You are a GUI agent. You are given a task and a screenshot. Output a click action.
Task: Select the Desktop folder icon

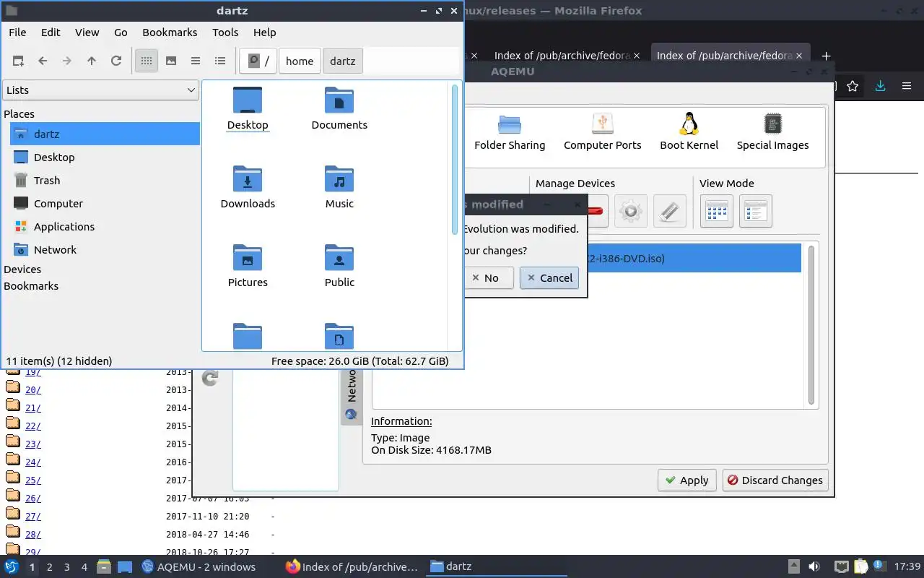[x=248, y=108]
